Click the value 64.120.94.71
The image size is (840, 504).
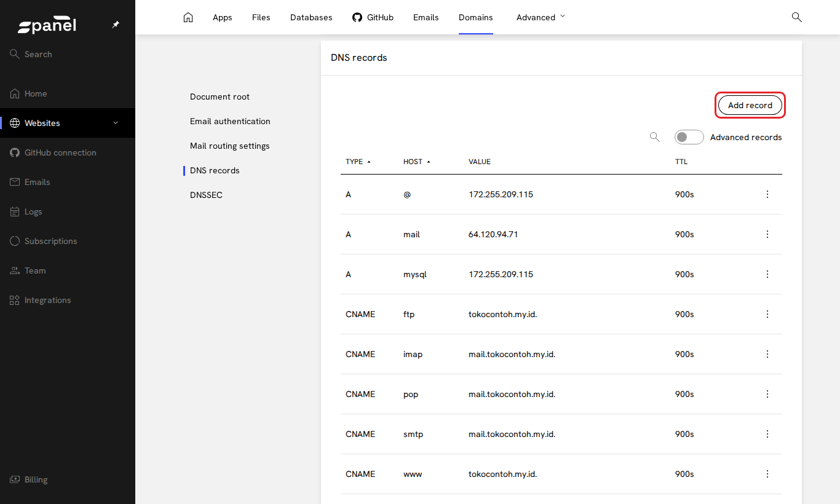(x=493, y=234)
